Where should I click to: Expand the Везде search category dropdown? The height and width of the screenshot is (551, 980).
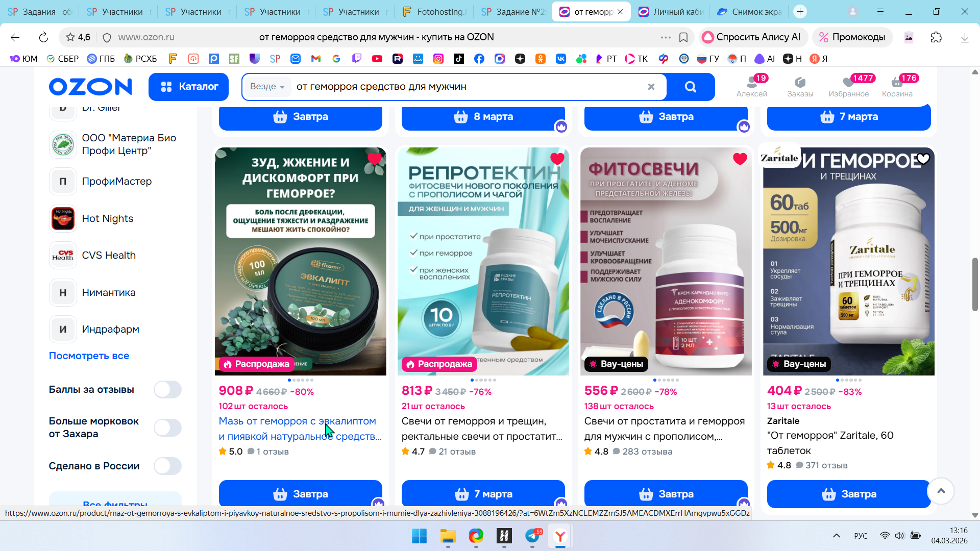(267, 87)
